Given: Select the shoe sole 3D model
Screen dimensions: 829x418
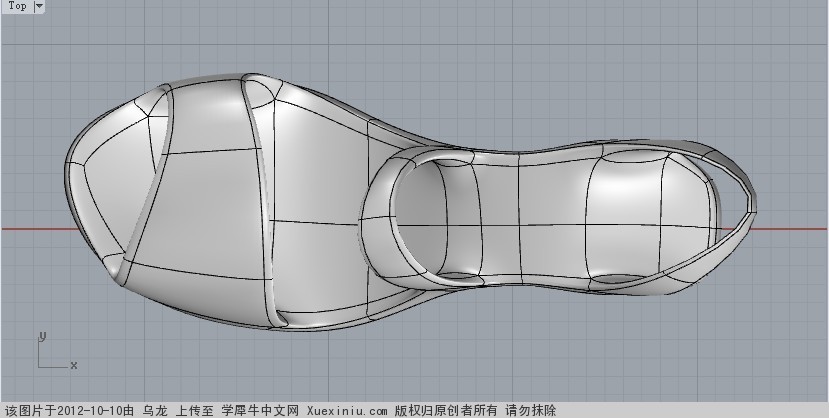Looking at the screenshot, I should (x=410, y=202).
